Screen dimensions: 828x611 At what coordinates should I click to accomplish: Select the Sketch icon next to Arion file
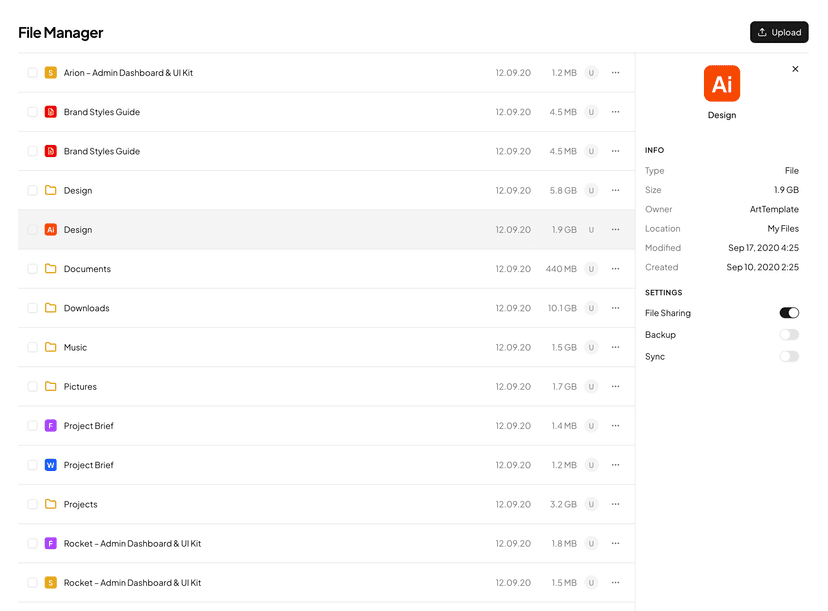coord(50,72)
